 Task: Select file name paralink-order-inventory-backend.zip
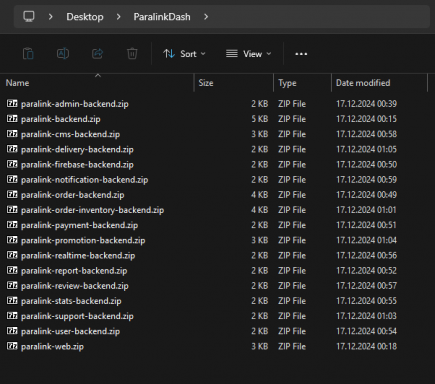click(93, 210)
